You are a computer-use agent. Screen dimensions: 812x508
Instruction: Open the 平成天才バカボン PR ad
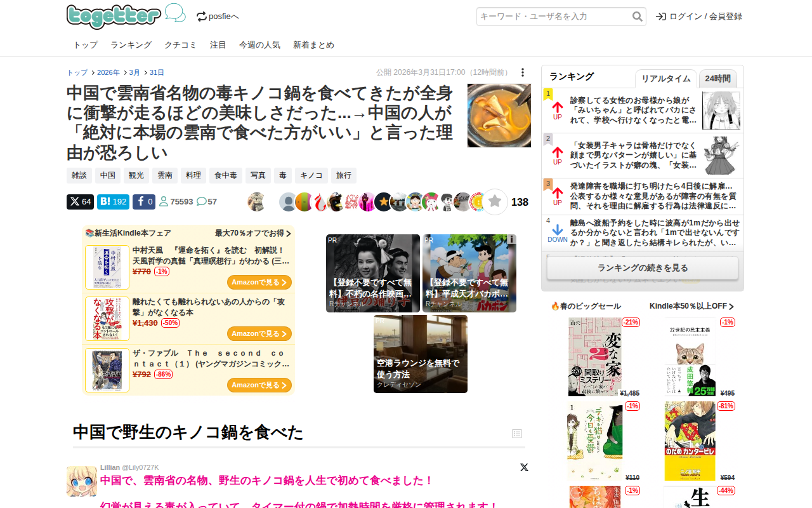pyautogui.click(x=469, y=273)
